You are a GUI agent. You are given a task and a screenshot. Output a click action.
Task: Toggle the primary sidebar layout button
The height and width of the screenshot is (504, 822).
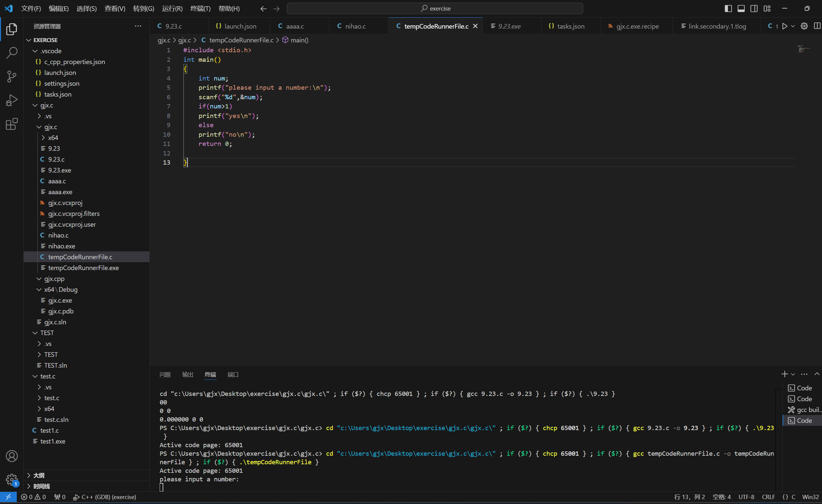728,8
